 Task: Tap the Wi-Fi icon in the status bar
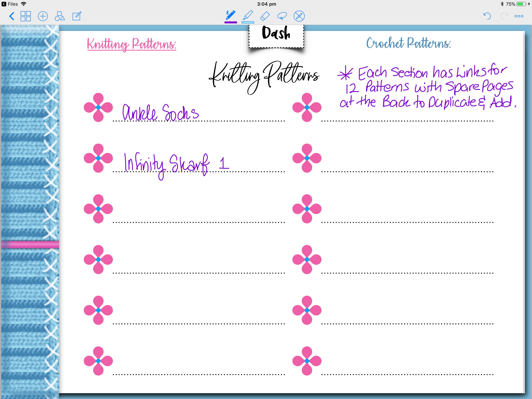23,4
